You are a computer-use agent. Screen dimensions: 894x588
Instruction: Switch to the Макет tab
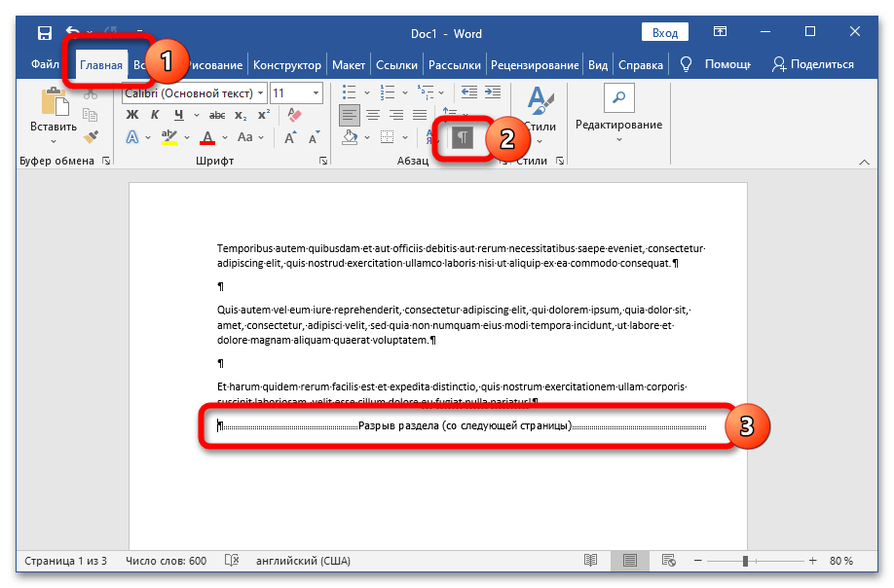(x=349, y=65)
